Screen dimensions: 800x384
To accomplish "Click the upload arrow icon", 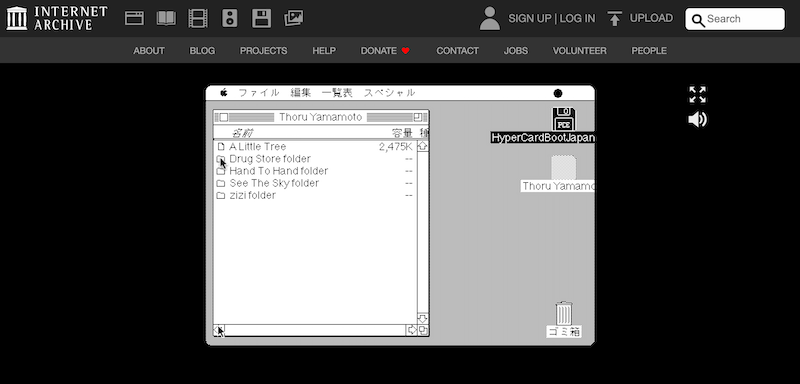I will tap(615, 19).
